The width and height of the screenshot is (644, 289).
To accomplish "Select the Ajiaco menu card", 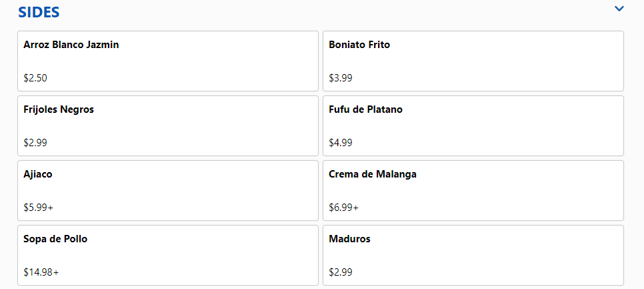I will click(x=167, y=190).
